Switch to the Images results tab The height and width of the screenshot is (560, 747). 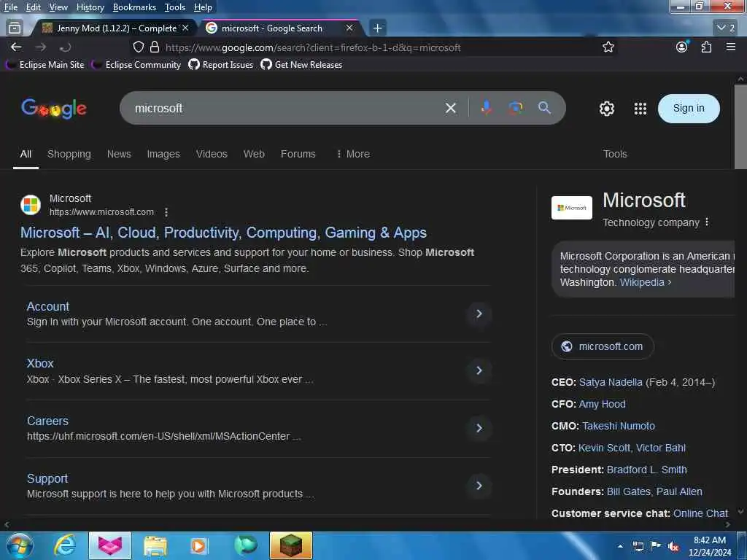163,154
